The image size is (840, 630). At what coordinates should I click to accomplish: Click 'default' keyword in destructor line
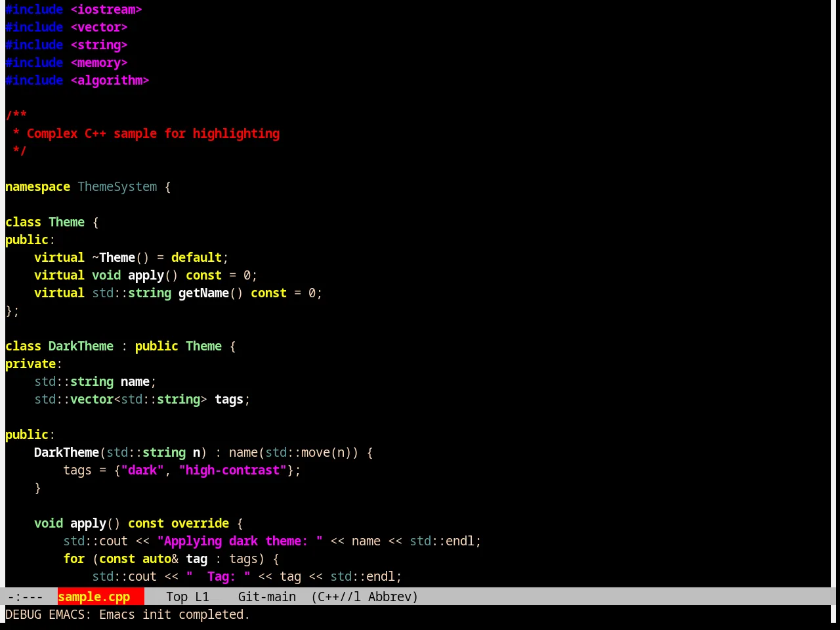(196, 257)
